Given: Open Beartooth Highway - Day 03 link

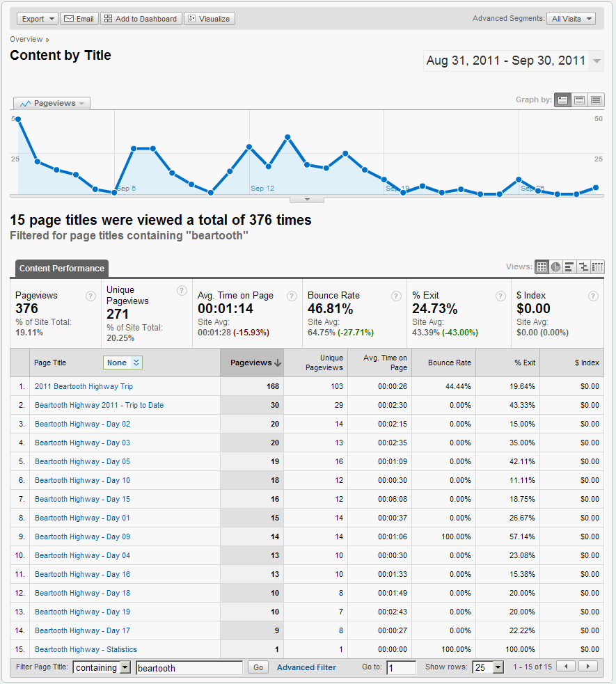Looking at the screenshot, I should [x=82, y=443].
